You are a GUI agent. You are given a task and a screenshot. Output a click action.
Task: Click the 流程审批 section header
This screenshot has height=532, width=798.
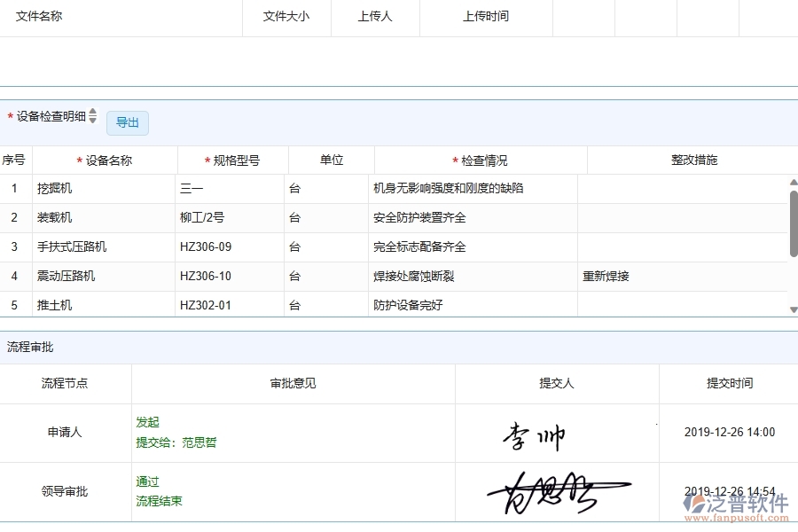(x=30, y=347)
